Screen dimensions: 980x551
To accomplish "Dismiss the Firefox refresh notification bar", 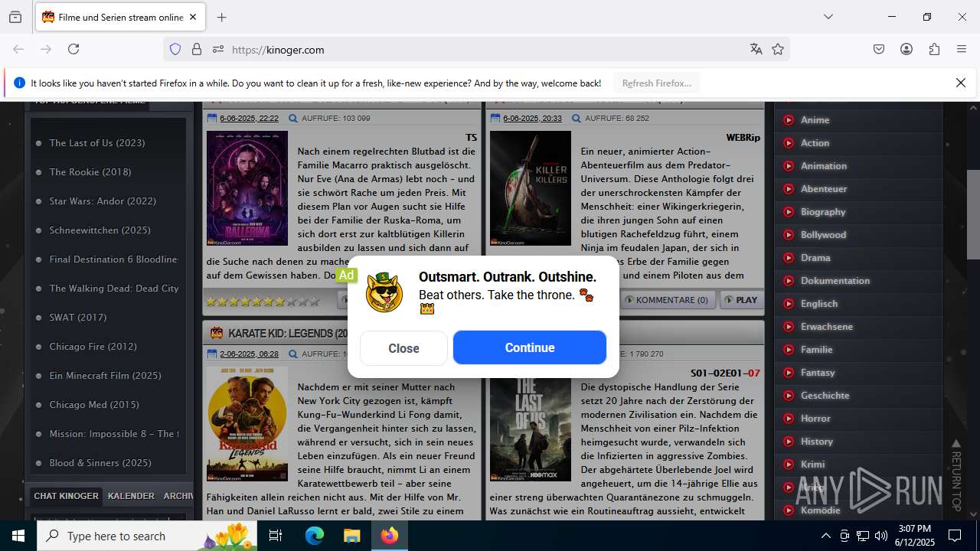I will click(961, 83).
